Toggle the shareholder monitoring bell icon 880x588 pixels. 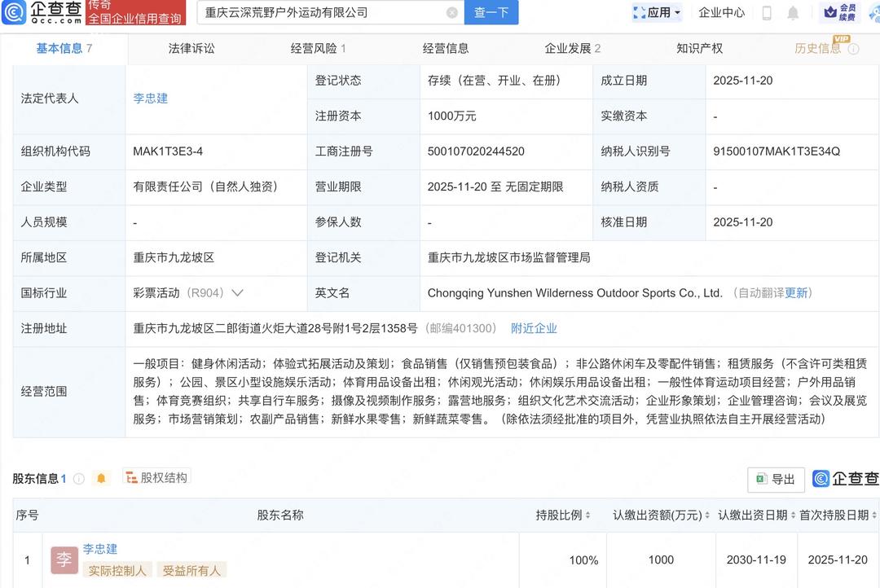point(101,479)
